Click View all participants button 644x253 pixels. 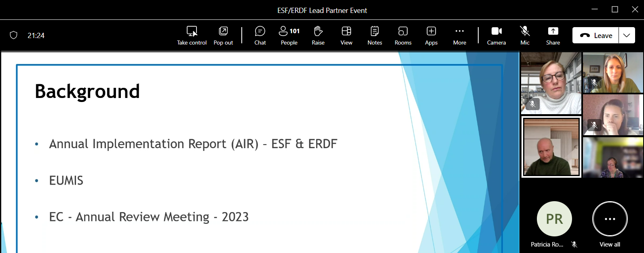[610, 219]
